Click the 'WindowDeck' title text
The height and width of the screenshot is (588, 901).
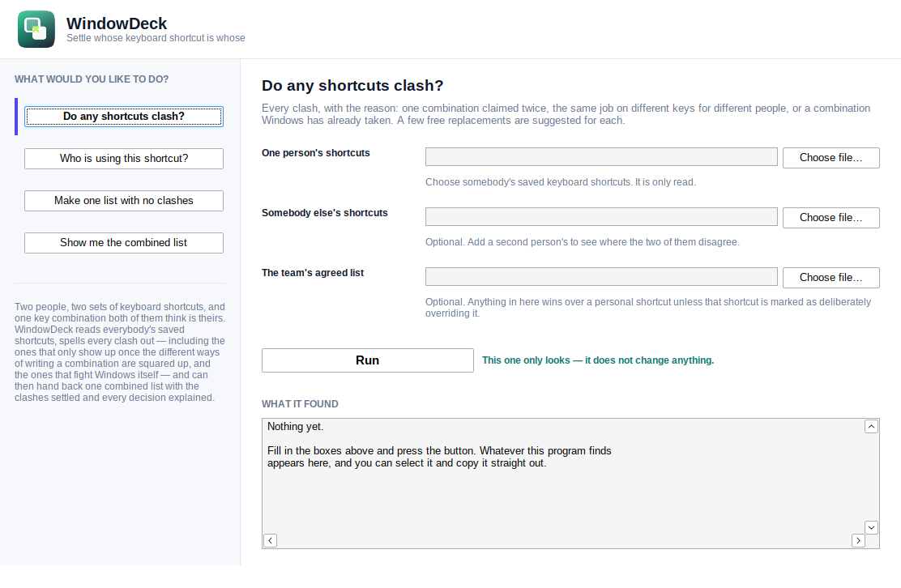point(117,23)
